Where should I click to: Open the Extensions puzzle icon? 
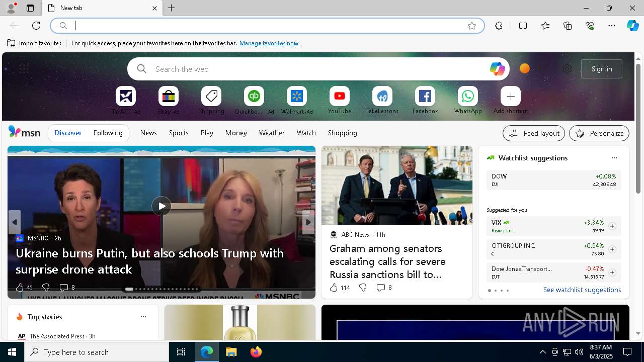tap(499, 26)
